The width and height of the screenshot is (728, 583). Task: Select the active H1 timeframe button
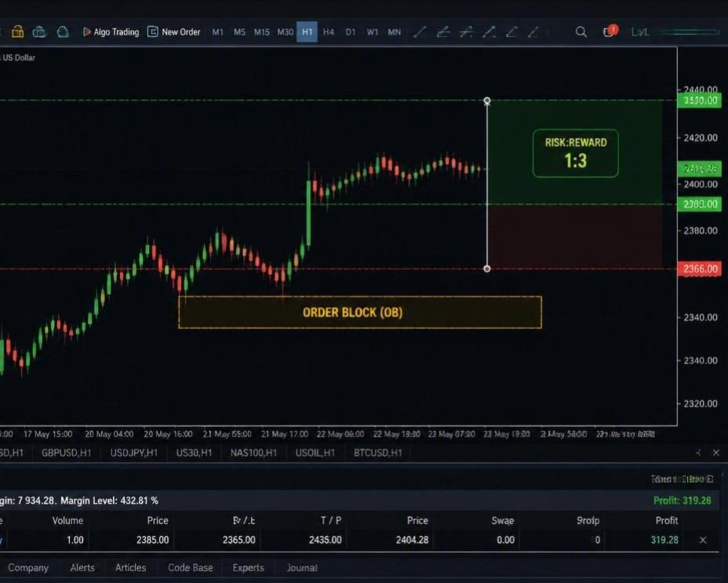click(307, 31)
